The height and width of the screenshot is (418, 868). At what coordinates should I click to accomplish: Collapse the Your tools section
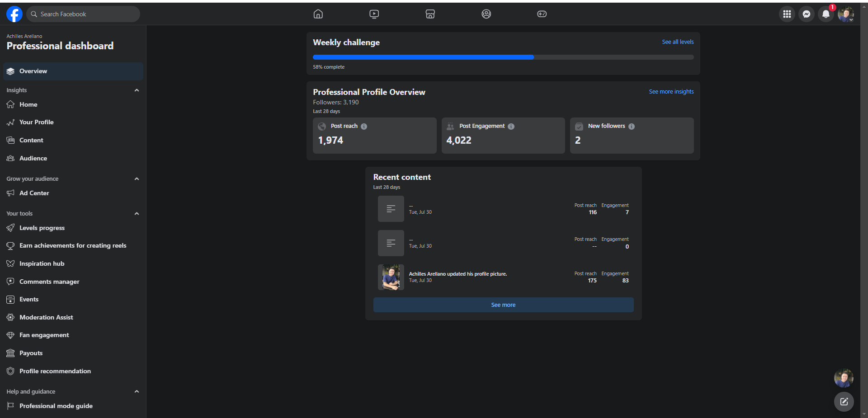137,214
